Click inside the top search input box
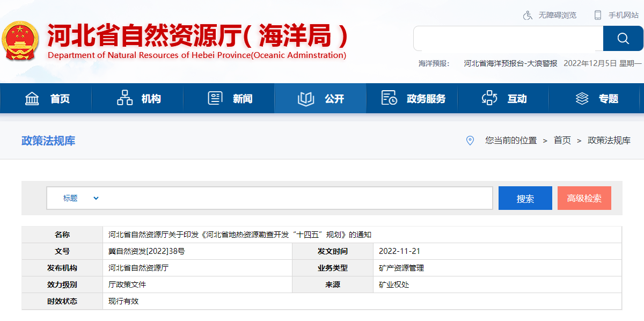 point(507,38)
